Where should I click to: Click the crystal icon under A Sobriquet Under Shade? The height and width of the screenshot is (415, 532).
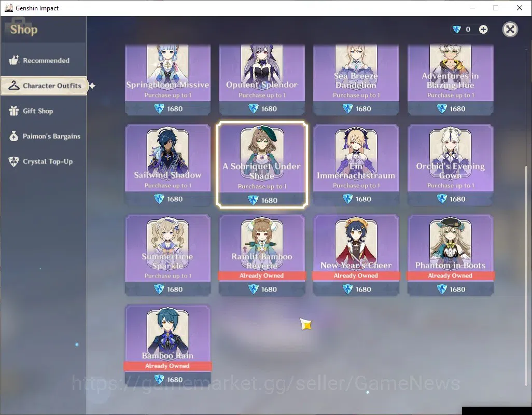253,200
